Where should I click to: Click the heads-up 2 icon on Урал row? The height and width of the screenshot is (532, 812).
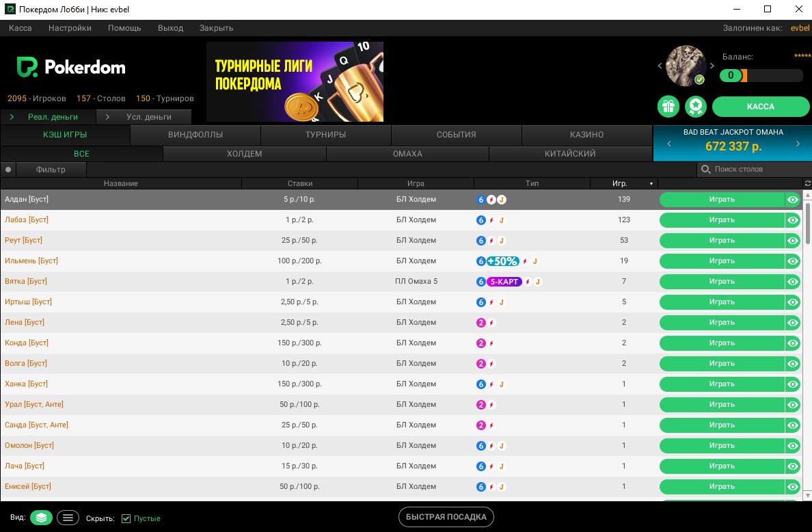point(481,405)
